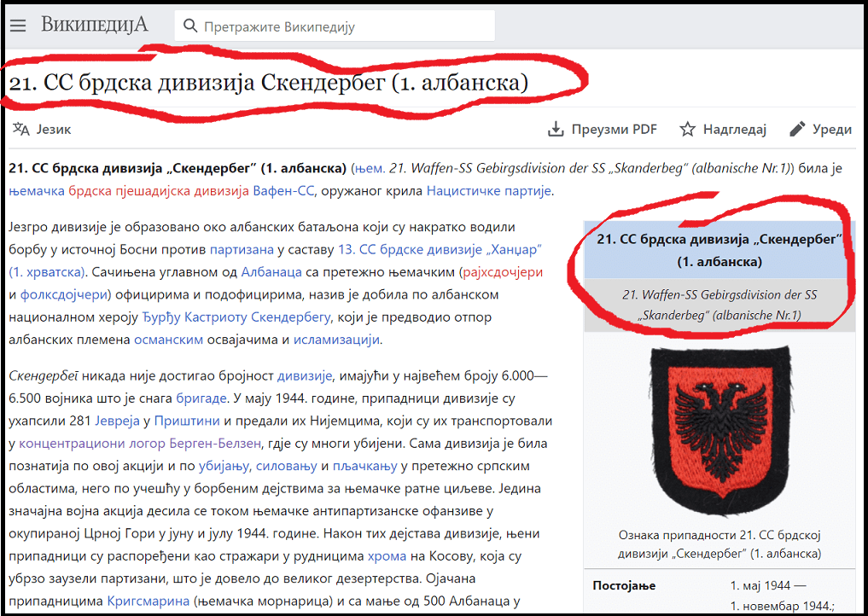Screen dimensions: 868x616
Task: Go to the Википедија logo home
Action: pos(95,25)
